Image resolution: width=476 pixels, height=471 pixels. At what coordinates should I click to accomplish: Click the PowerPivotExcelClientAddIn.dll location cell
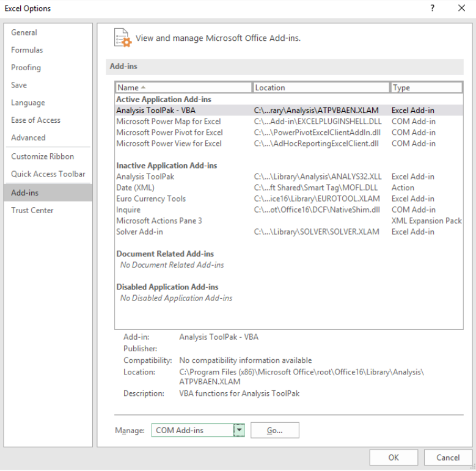tap(317, 133)
